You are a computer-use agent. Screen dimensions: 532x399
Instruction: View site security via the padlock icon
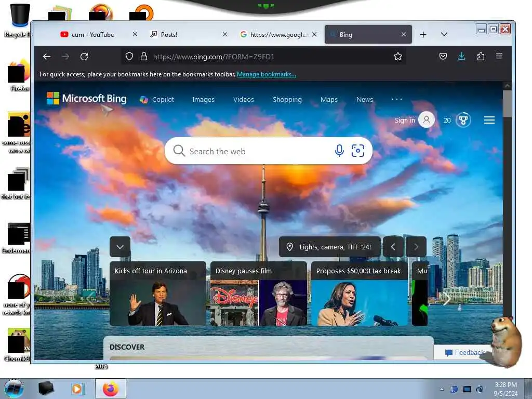144,56
